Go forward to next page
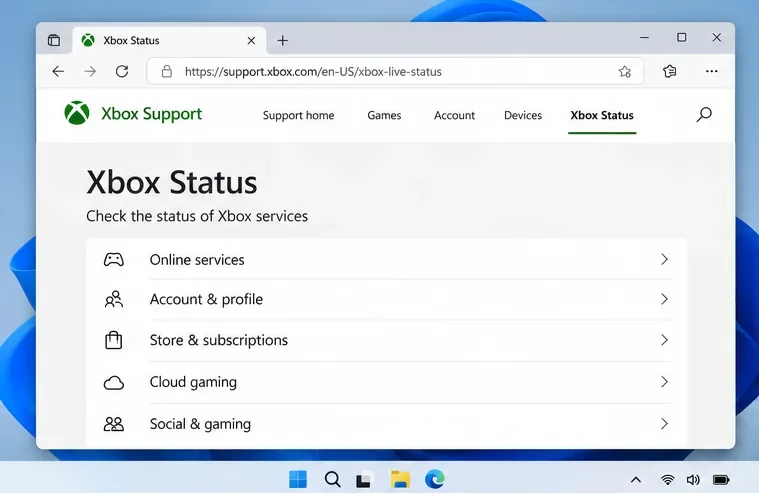759x494 pixels. [90, 72]
